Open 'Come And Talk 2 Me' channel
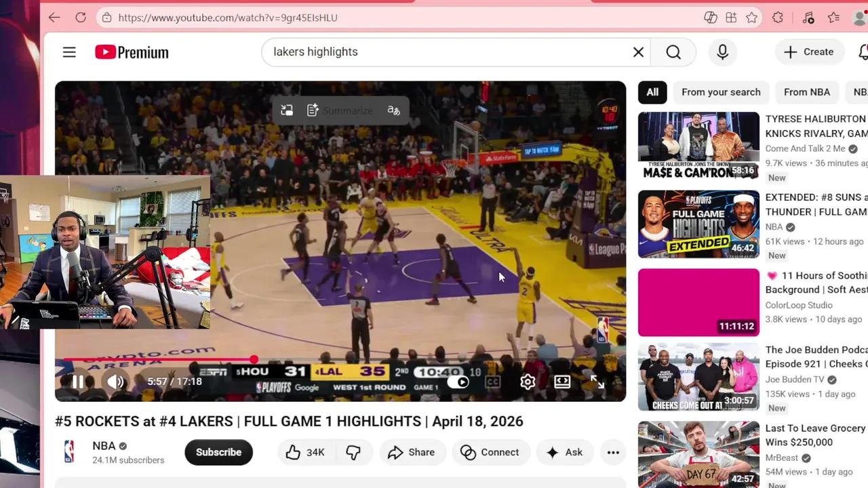868x488 pixels. [x=806, y=149]
